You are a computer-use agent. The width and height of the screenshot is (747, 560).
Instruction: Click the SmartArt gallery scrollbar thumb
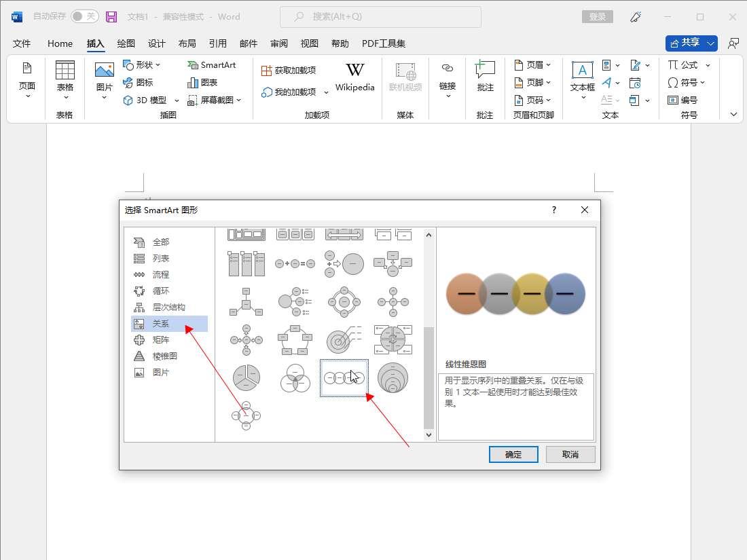[x=429, y=377]
